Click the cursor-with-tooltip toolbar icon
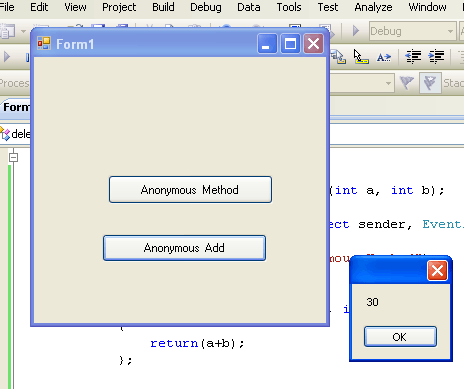The height and width of the screenshot is (389, 464). [x=360, y=57]
